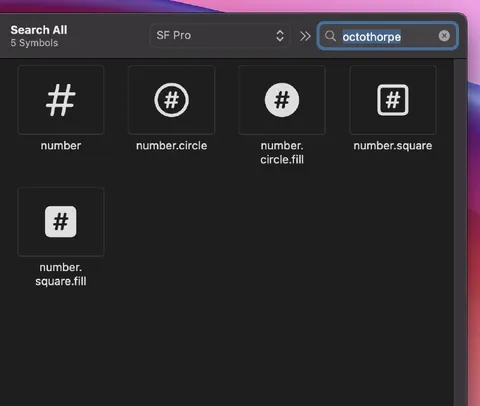Image resolution: width=480 pixels, height=406 pixels.
Task: Select the plain number hash symbol
Action: tap(61, 100)
